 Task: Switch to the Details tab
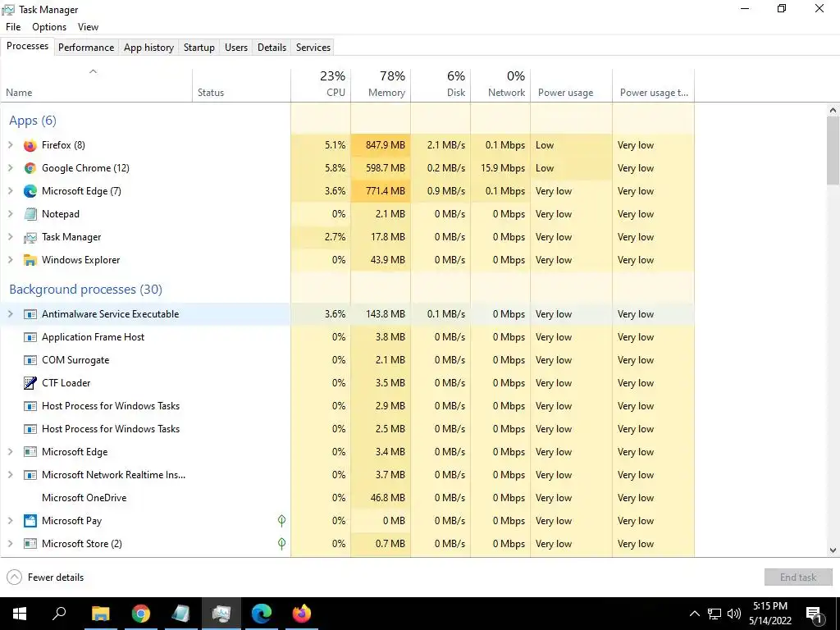pos(272,47)
